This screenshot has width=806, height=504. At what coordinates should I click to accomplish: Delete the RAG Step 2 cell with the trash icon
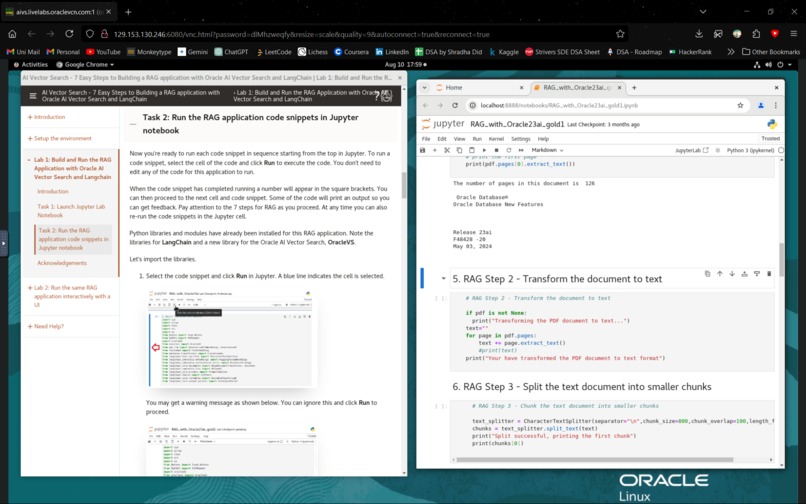769,274
